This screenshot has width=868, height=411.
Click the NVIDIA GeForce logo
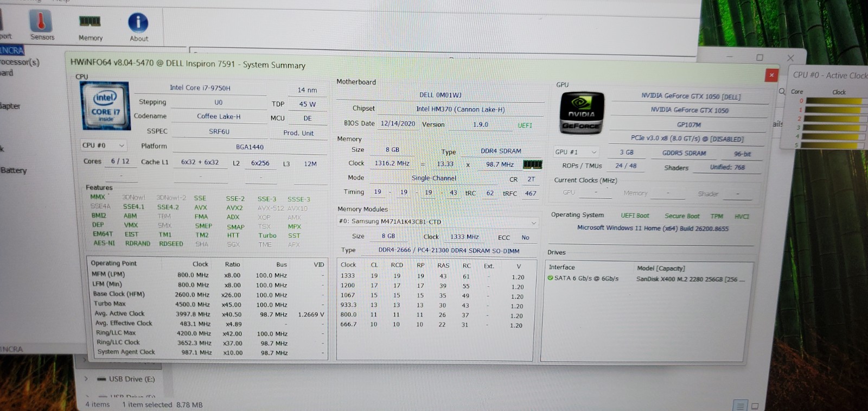[582, 113]
